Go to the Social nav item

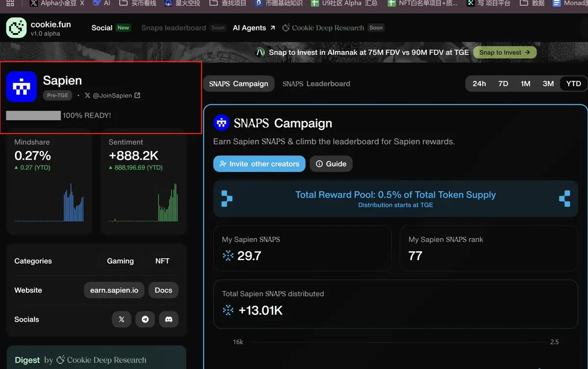pyautogui.click(x=102, y=28)
